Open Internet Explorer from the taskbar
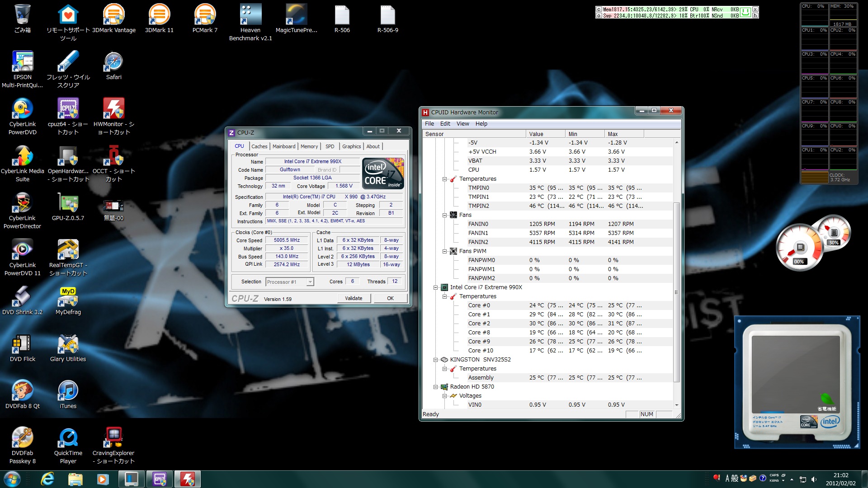868x488 pixels. (47, 479)
